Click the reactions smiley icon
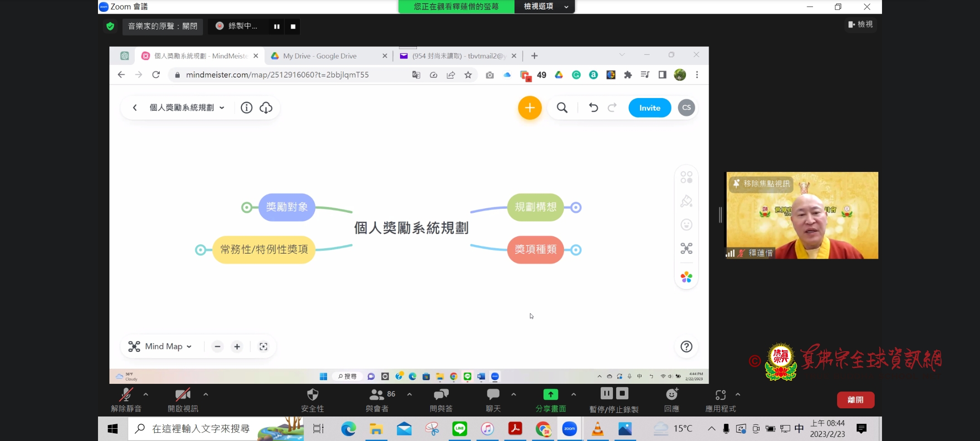The width and height of the screenshot is (980, 441). tap(671, 395)
